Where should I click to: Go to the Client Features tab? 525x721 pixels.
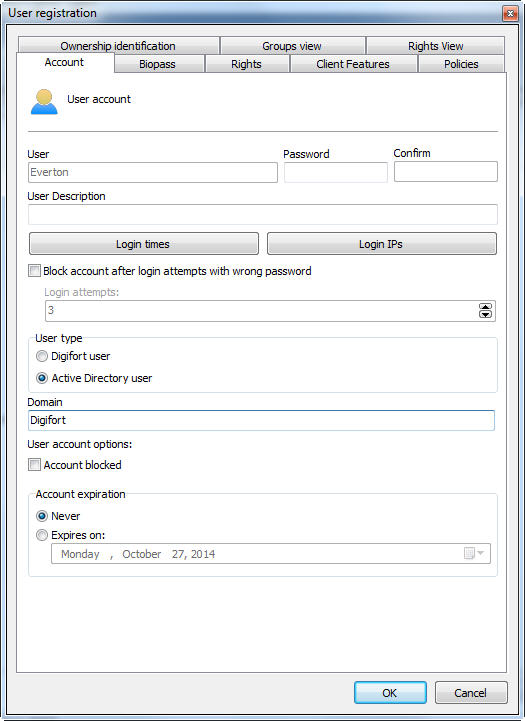[354, 64]
